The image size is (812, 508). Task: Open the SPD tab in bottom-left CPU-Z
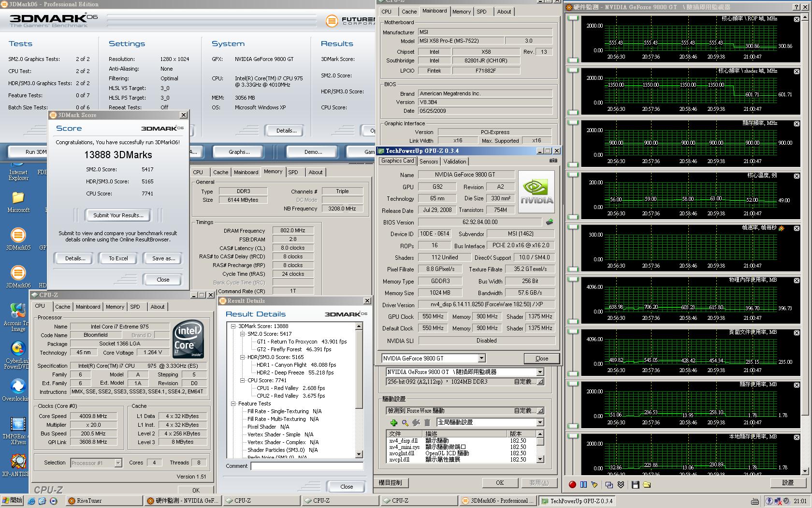pyautogui.click(x=135, y=307)
